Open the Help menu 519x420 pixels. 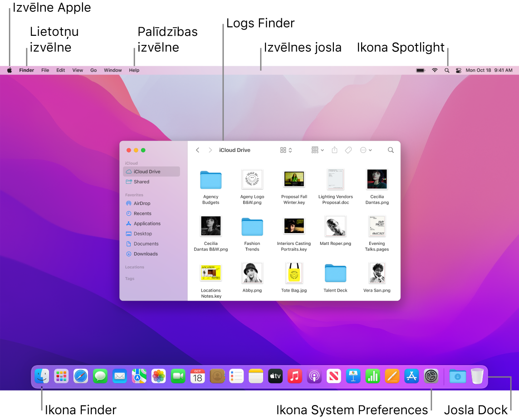tap(134, 70)
